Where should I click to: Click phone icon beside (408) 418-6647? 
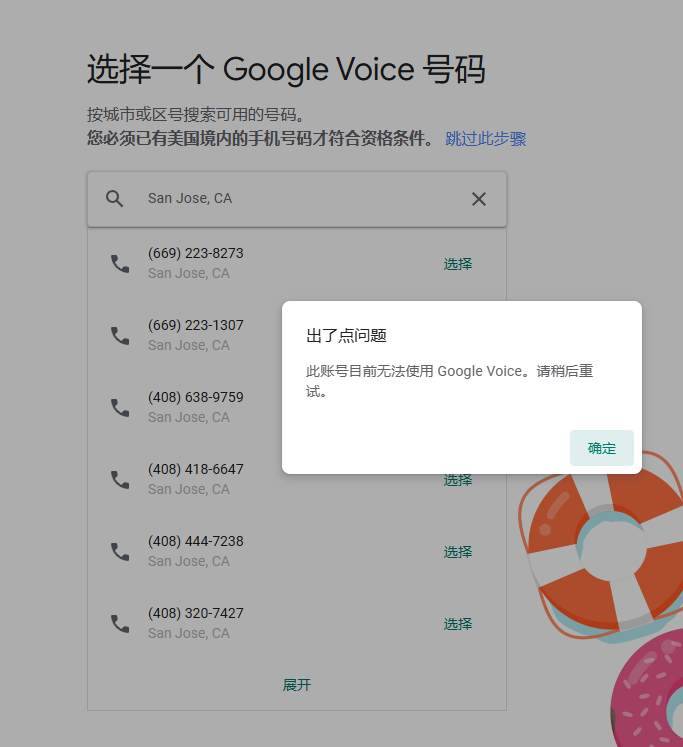pos(120,479)
